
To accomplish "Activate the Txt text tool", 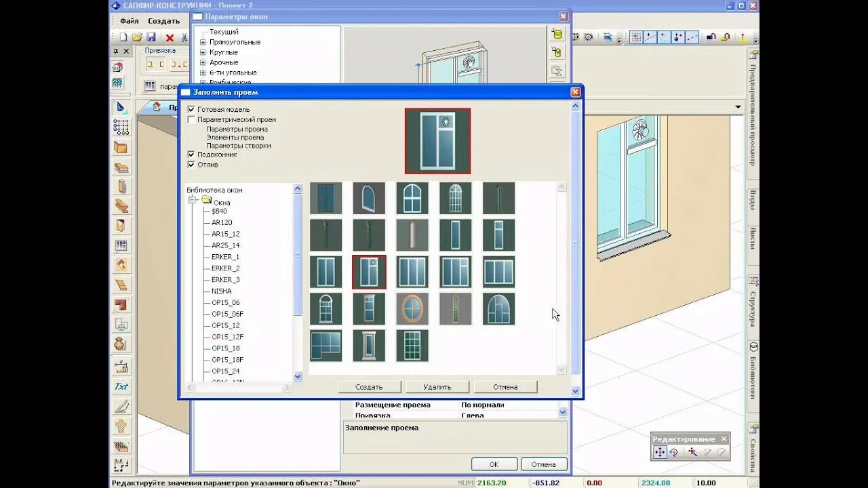I will pyautogui.click(x=121, y=387).
